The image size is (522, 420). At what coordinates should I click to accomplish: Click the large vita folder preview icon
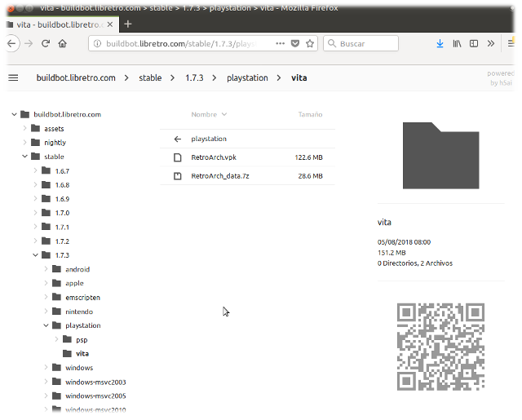(x=440, y=156)
